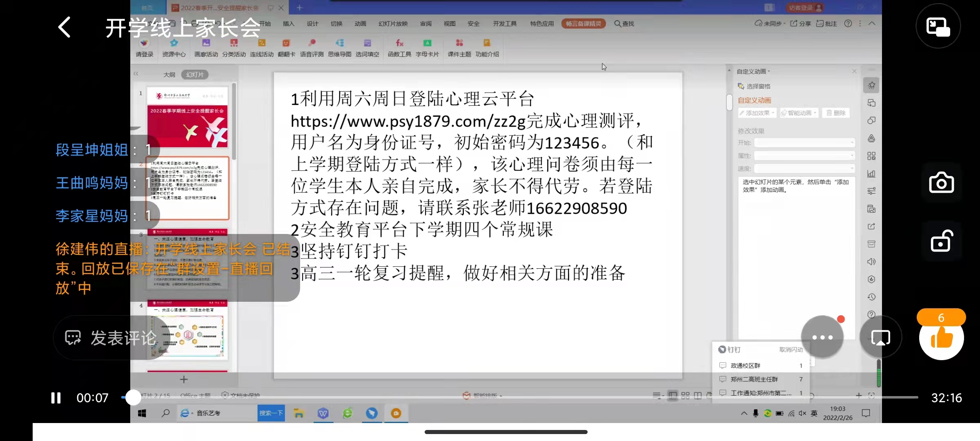Expand the 添加效果 dropdown
980x441 pixels.
tap(757, 113)
